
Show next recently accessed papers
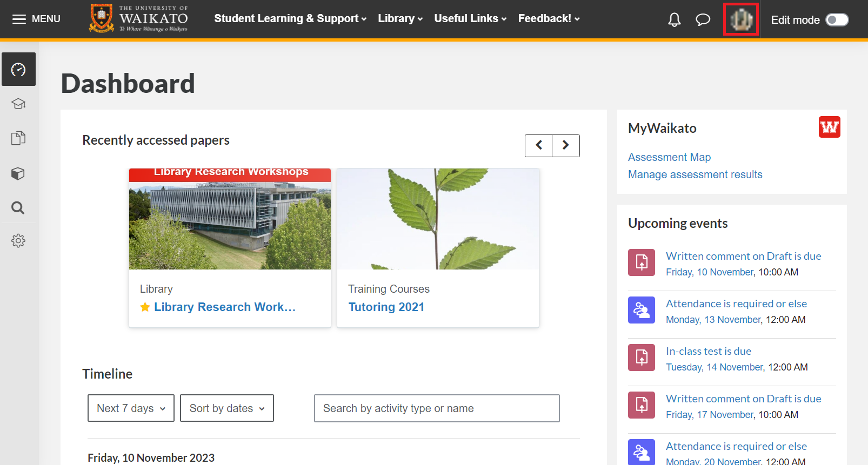click(x=566, y=146)
